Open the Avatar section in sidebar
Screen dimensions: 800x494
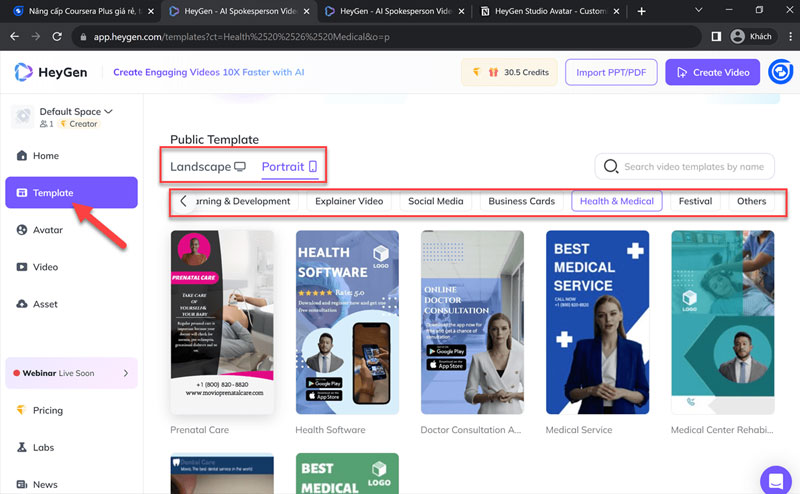click(47, 230)
